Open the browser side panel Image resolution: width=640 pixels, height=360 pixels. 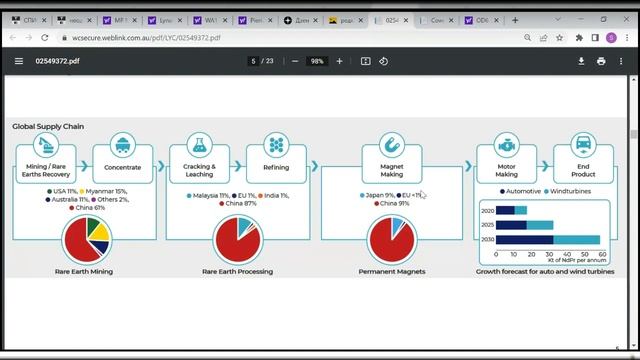click(595, 38)
